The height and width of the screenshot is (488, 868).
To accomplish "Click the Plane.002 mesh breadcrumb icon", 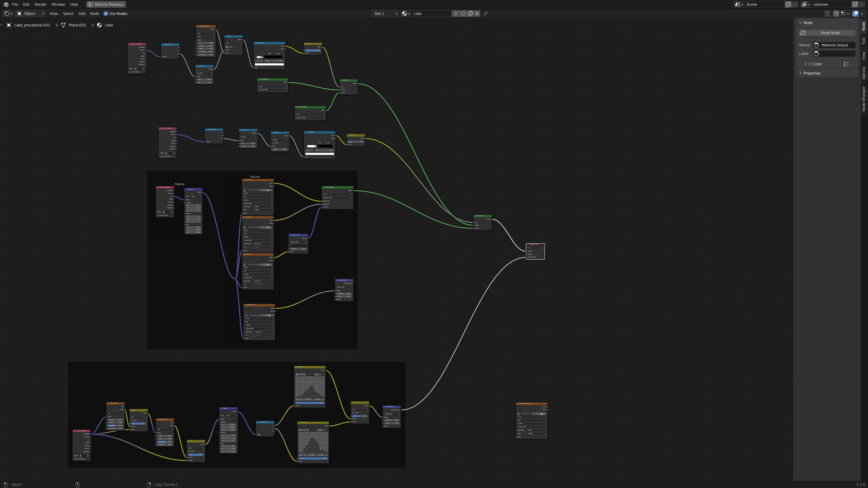I will (63, 25).
